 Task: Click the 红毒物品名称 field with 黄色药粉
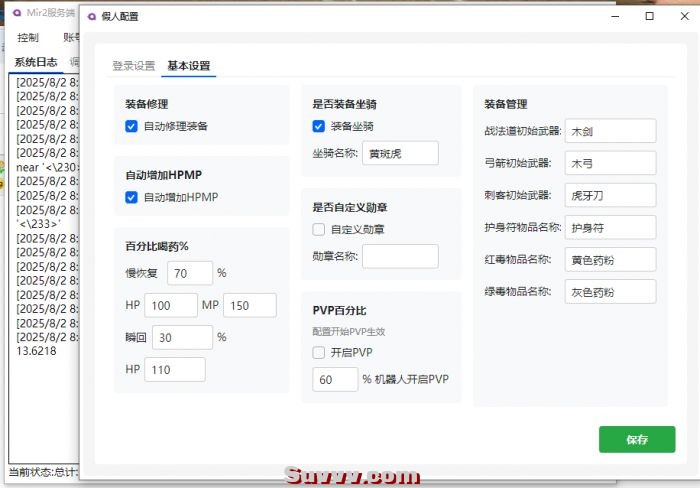pos(610,259)
